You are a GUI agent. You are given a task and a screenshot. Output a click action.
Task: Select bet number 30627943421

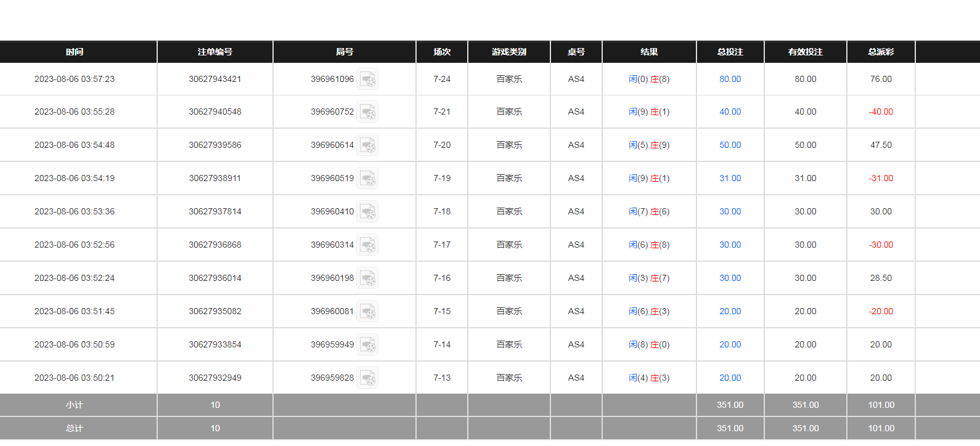click(x=214, y=79)
